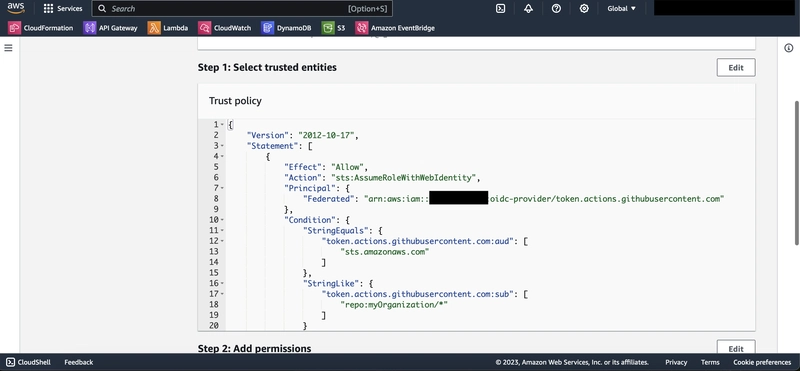Collapse Condition fold at line 10
800x371 pixels.
click(222, 220)
